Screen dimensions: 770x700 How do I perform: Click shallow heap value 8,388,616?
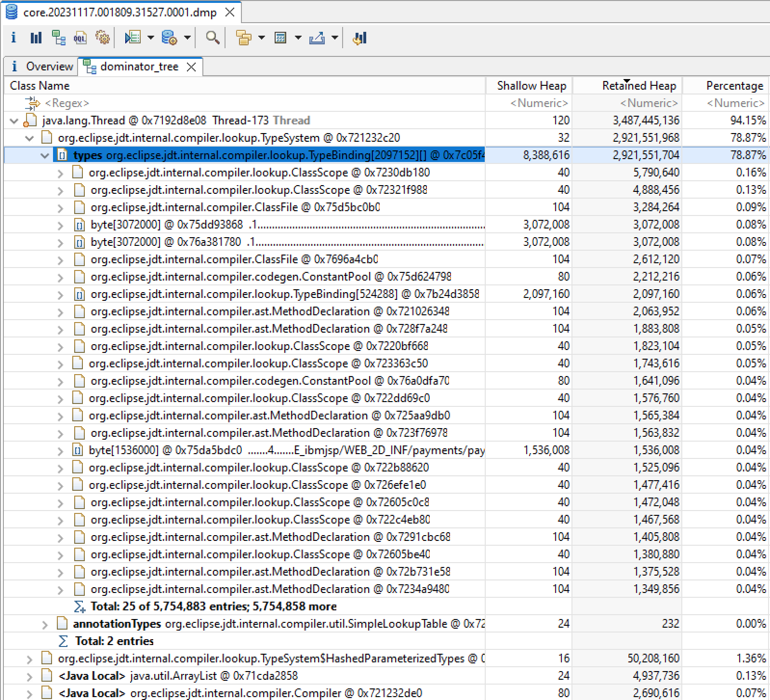(x=546, y=155)
